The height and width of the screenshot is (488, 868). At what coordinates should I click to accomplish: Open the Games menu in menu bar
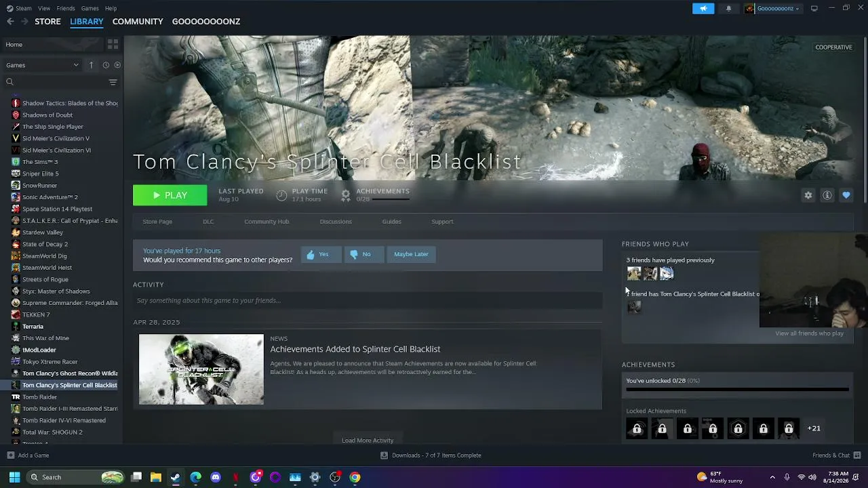click(90, 8)
